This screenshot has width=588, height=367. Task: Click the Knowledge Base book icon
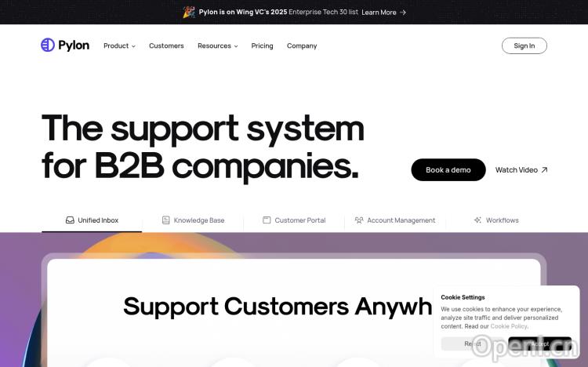coord(165,220)
